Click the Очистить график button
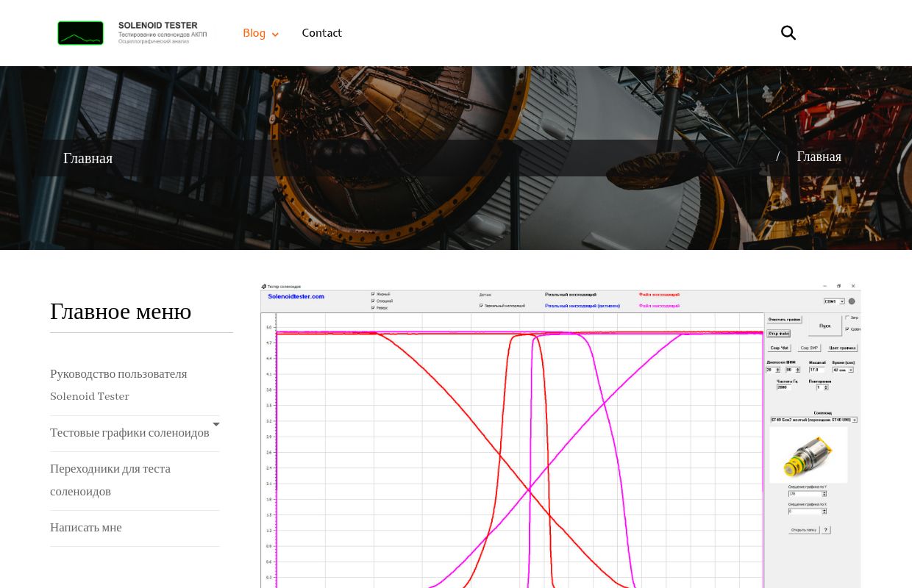912x588 pixels. 784,320
